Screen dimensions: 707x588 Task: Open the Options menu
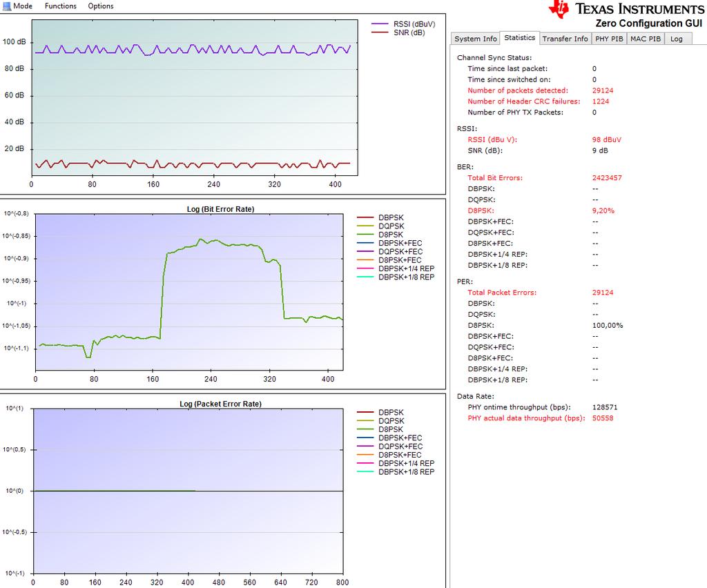click(x=101, y=6)
